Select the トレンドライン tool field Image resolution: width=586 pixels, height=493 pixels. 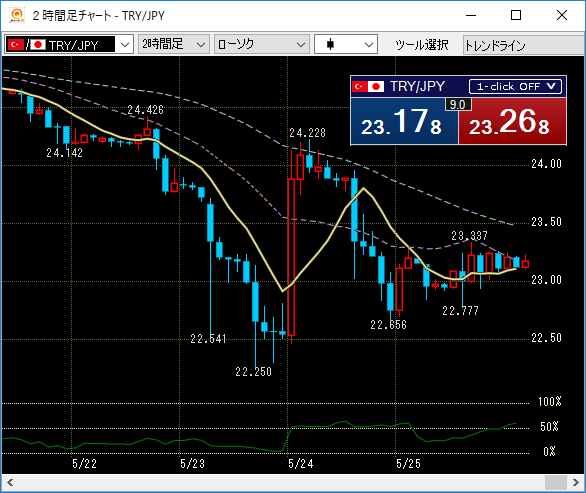coord(524,45)
